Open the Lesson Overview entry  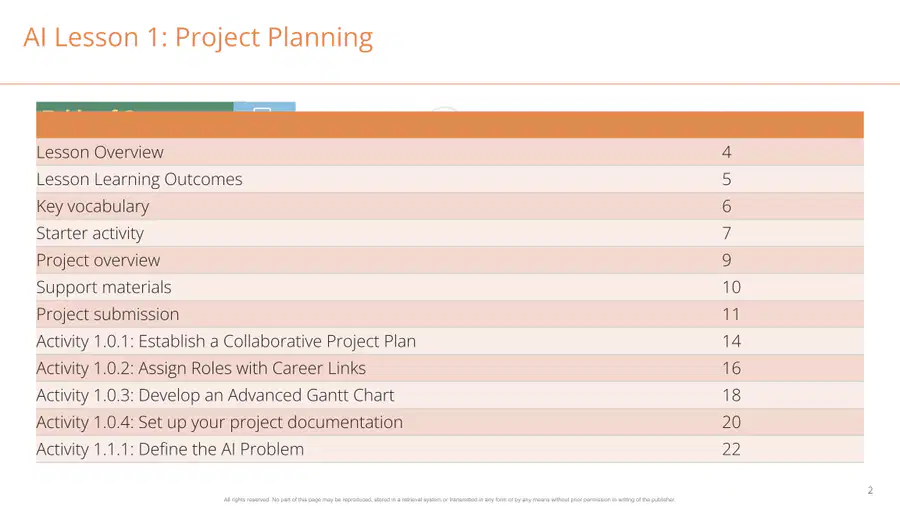tap(449, 152)
